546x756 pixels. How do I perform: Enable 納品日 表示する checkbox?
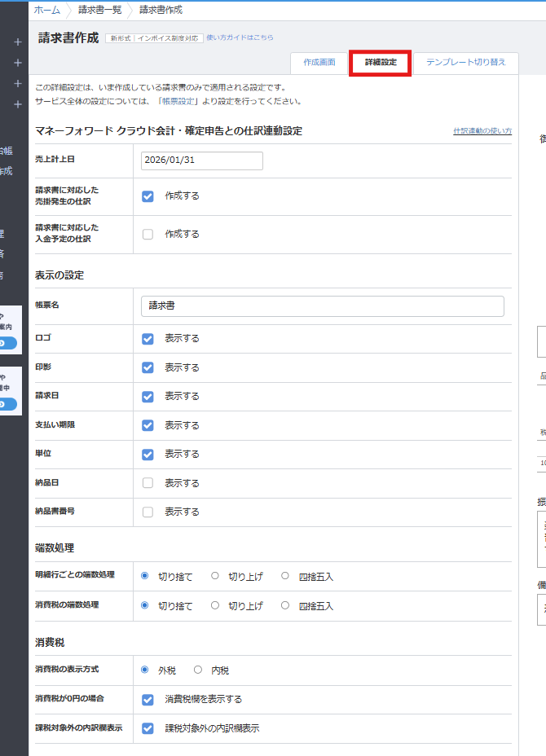click(x=148, y=483)
